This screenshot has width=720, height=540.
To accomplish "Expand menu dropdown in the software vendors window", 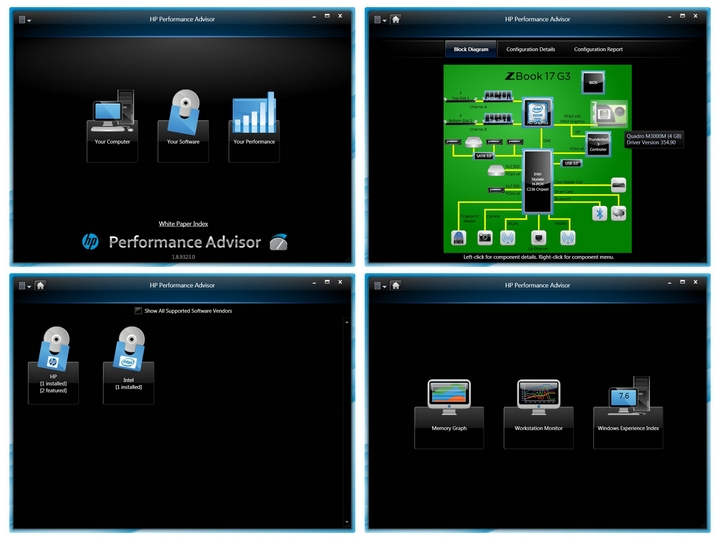I will click(25, 285).
